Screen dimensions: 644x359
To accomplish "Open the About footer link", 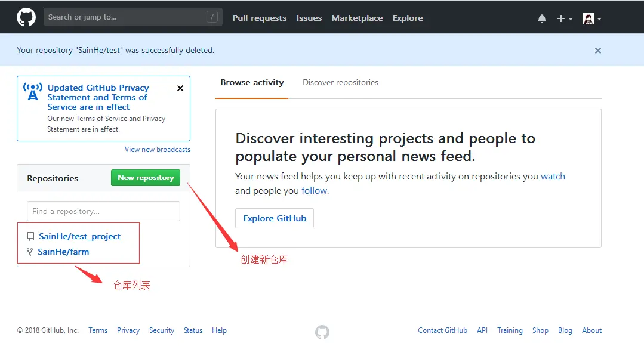I will (x=591, y=330).
